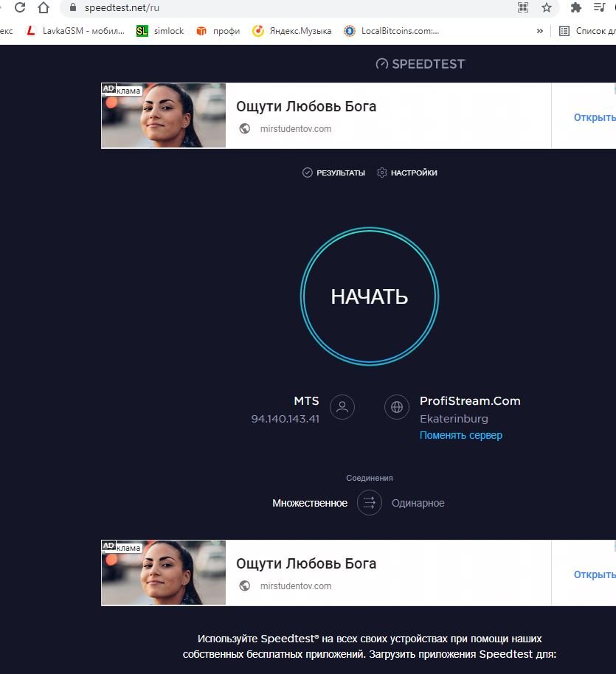
Task: Click the top ad's mirstudentov.com link
Action: [296, 129]
